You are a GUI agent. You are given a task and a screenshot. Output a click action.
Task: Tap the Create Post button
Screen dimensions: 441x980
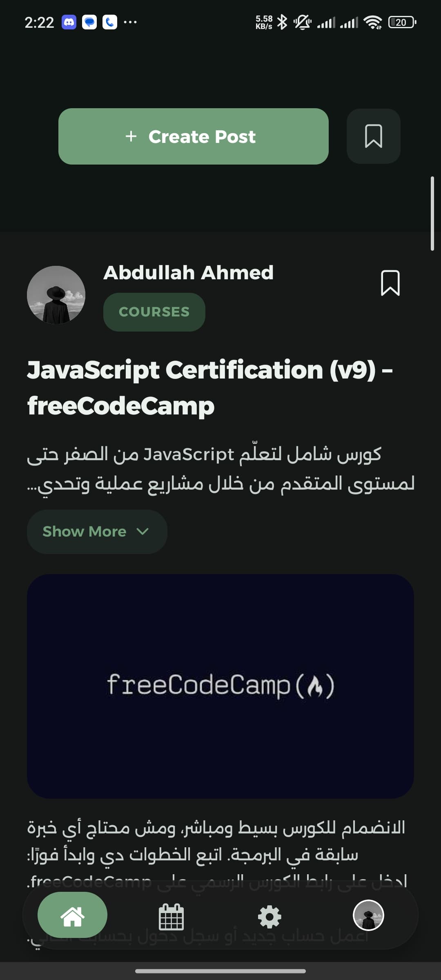click(x=194, y=136)
